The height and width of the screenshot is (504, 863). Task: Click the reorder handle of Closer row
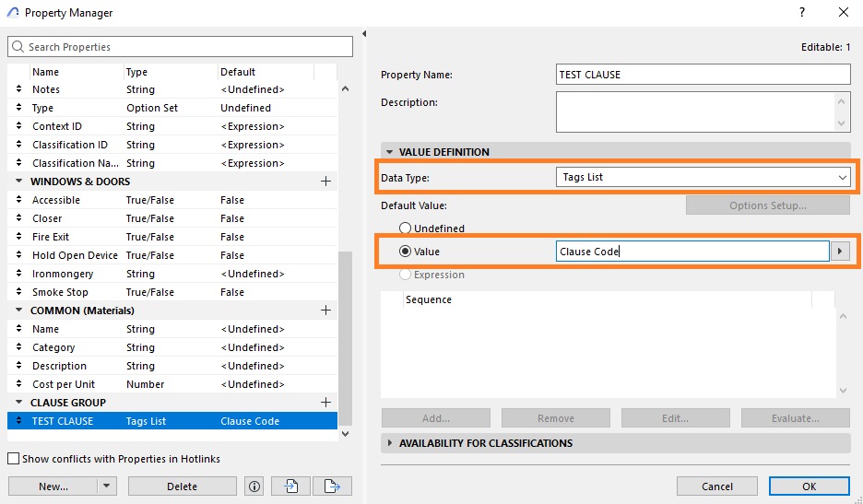coord(18,218)
